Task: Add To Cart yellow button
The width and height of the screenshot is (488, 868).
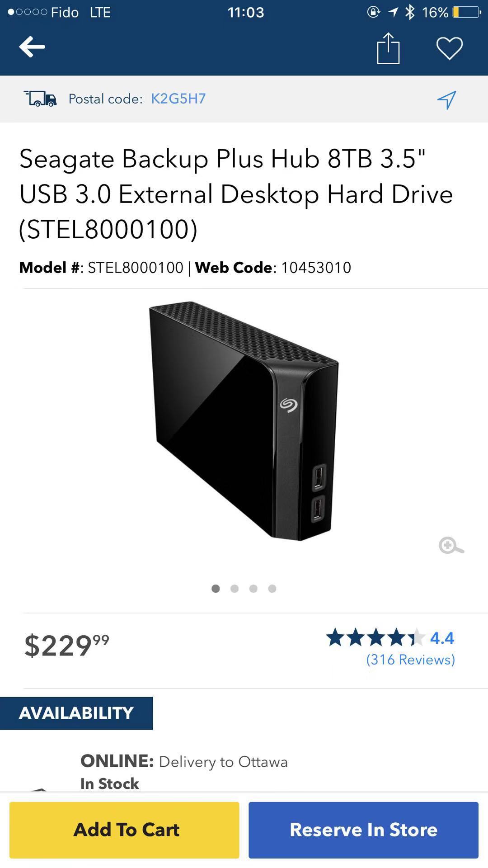Action: click(124, 830)
